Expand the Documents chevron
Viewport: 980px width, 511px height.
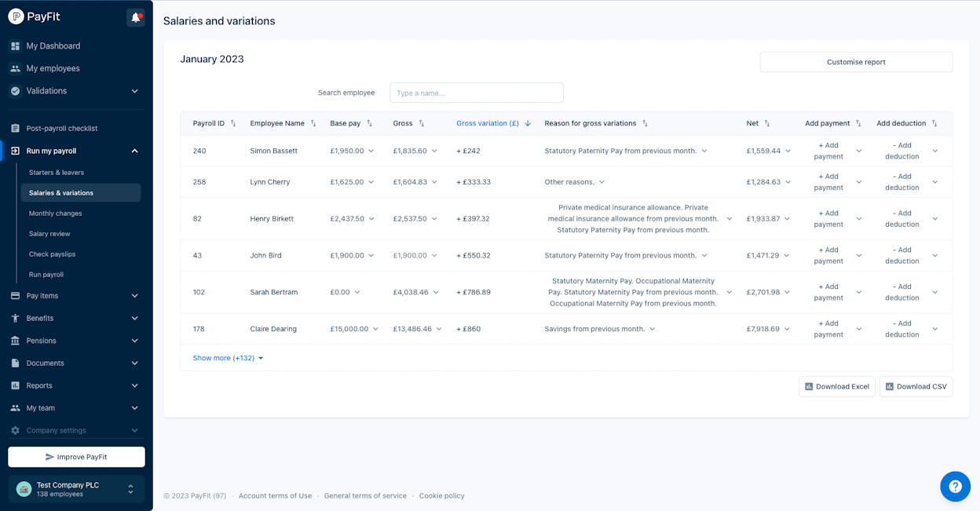tap(134, 363)
